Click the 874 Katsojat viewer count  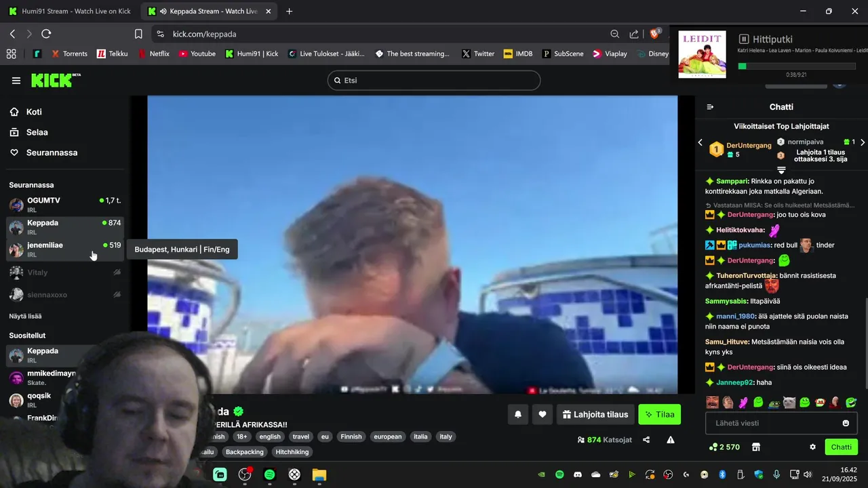pos(605,440)
